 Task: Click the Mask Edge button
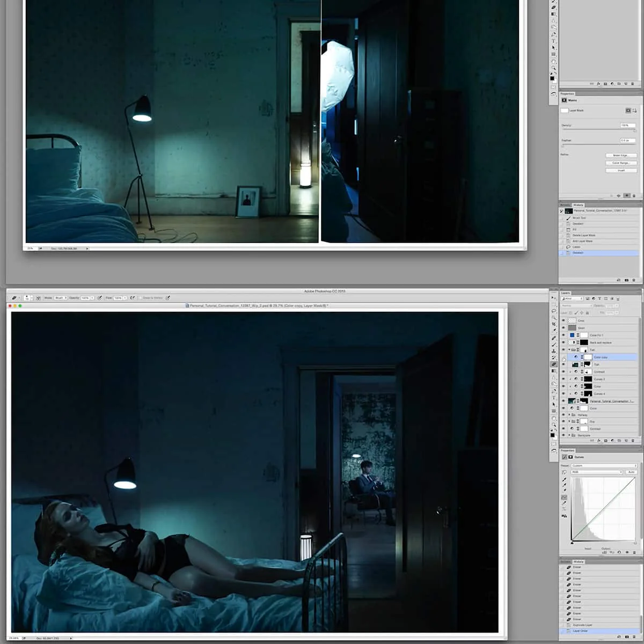[621, 155]
